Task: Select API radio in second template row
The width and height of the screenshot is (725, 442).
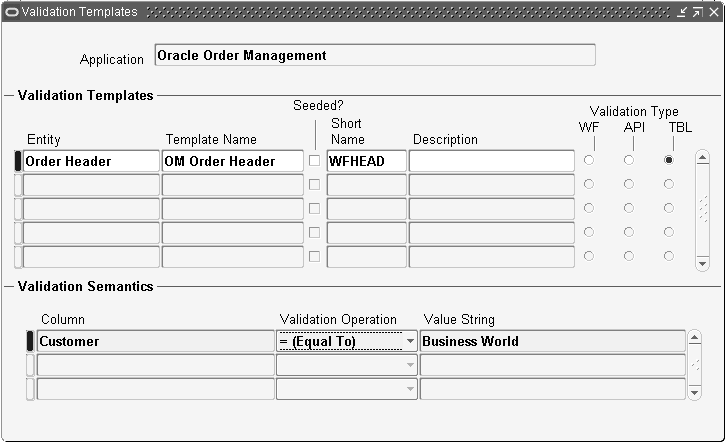Action: pyautogui.click(x=629, y=184)
